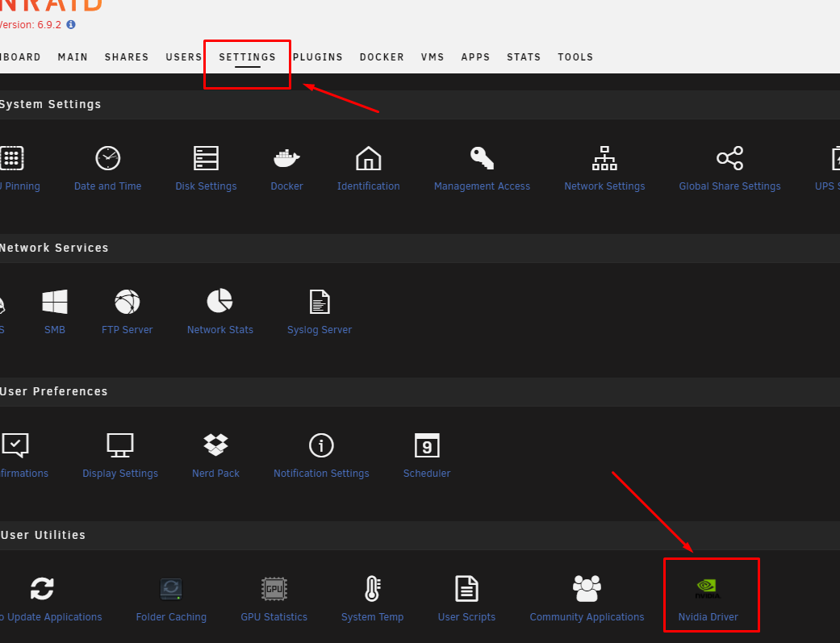This screenshot has height=643, width=840.
Task: Click the System Temp thermometer icon
Action: tap(372, 589)
